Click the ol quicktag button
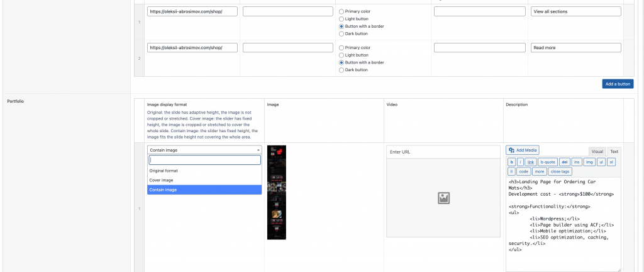Viewport: 644px width, 272px height. pos(611,162)
